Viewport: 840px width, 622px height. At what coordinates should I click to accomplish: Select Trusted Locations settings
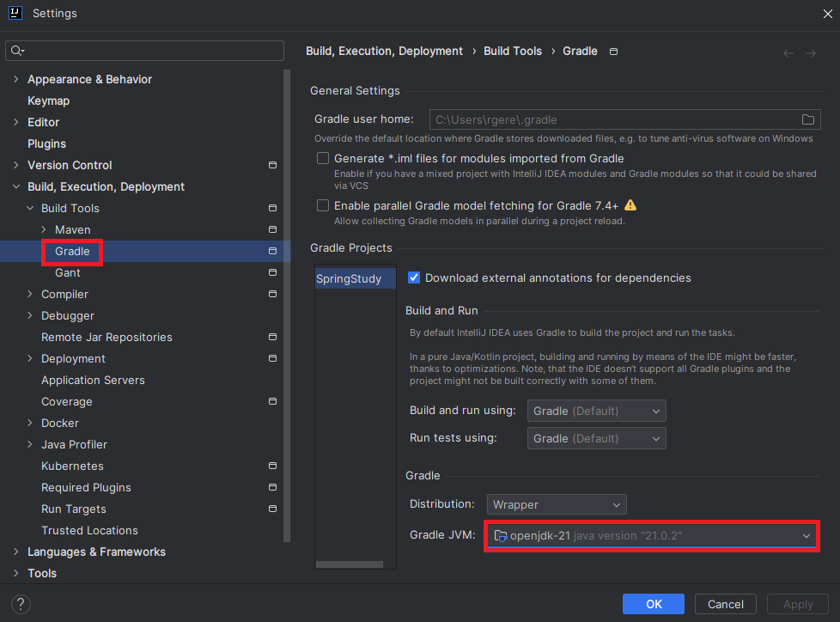[x=89, y=530]
